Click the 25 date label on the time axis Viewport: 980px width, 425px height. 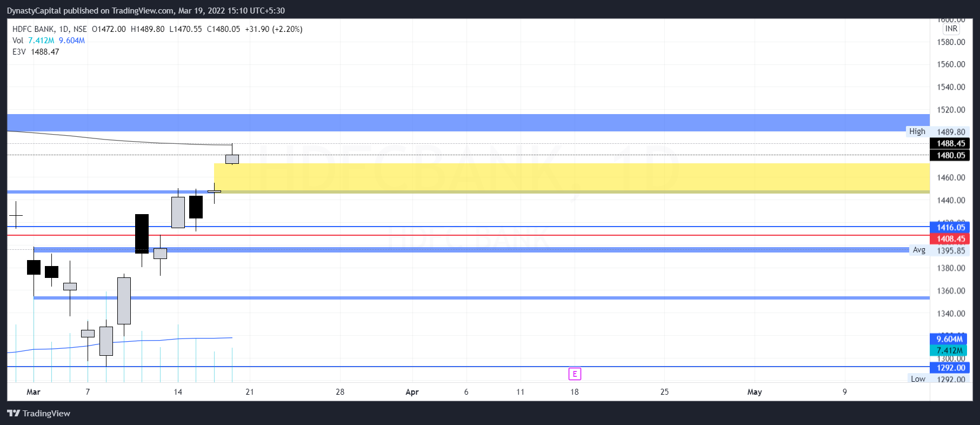pyautogui.click(x=664, y=392)
